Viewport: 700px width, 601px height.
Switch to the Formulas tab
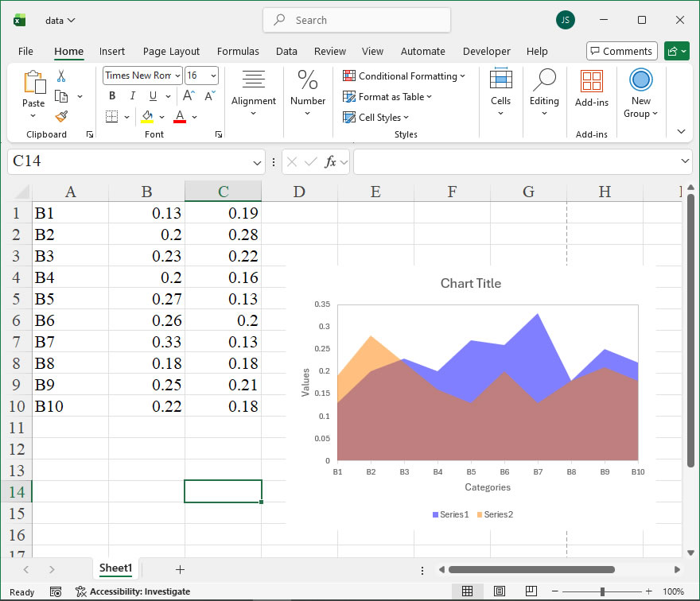coord(238,51)
